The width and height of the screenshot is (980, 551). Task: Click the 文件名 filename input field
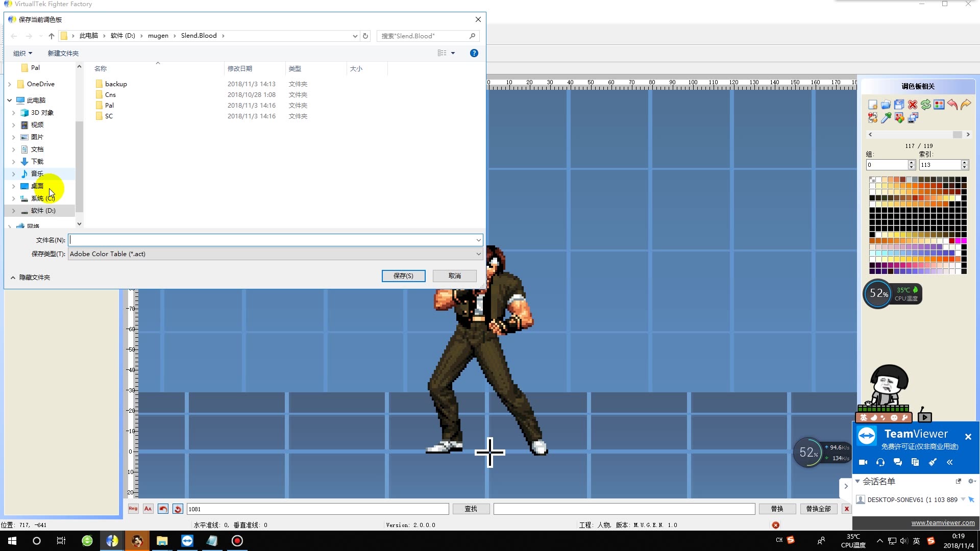point(276,240)
